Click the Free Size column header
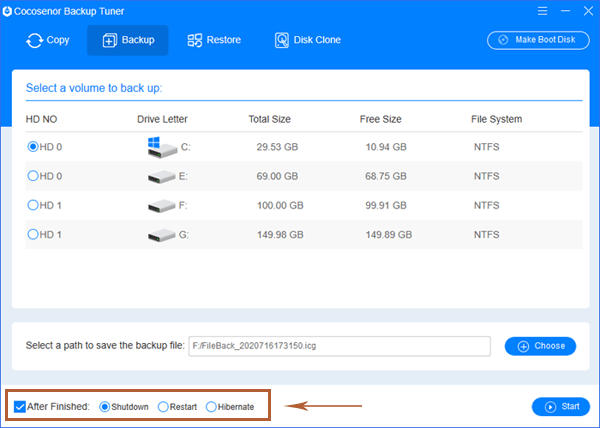Image resolution: width=600 pixels, height=428 pixels. 380,119
